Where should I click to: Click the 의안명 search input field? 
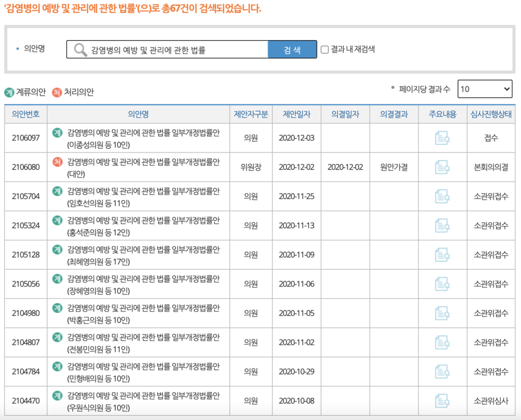tap(174, 49)
